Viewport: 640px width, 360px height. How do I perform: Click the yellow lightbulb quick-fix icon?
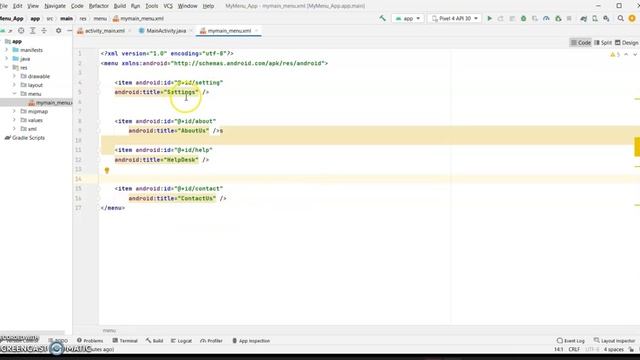click(107, 171)
